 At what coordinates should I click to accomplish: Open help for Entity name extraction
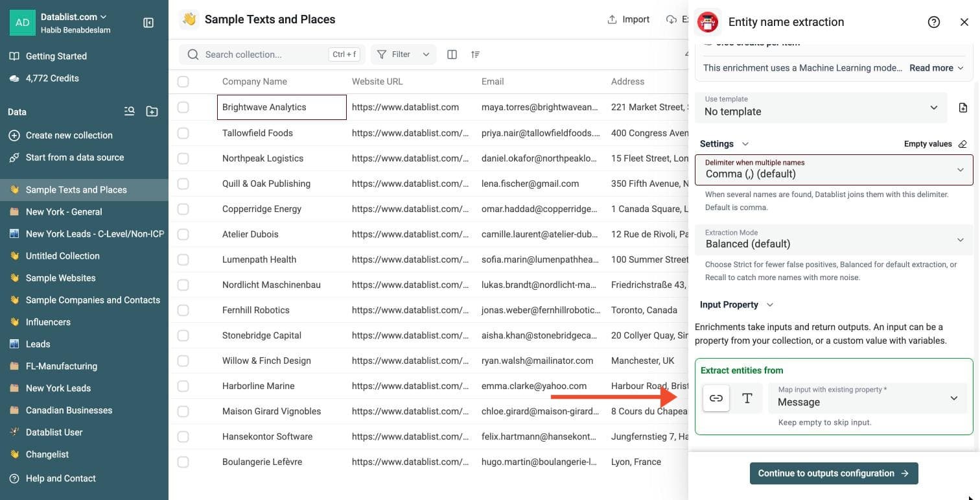[x=934, y=22]
